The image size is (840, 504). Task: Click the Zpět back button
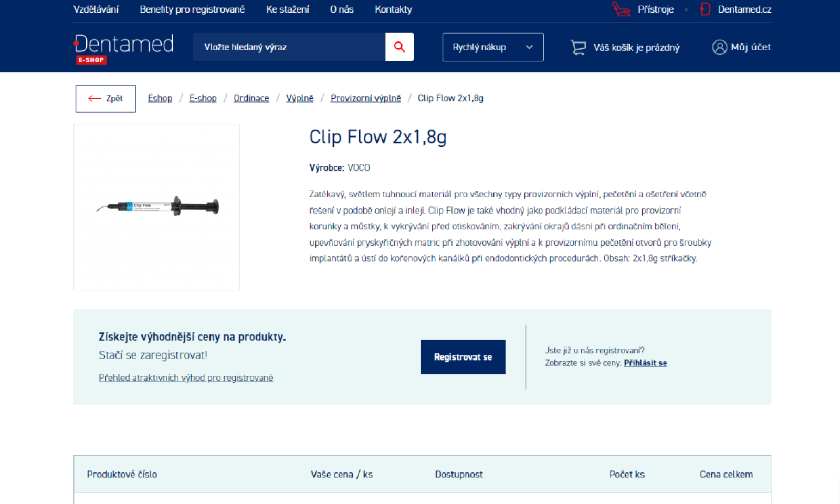click(106, 99)
